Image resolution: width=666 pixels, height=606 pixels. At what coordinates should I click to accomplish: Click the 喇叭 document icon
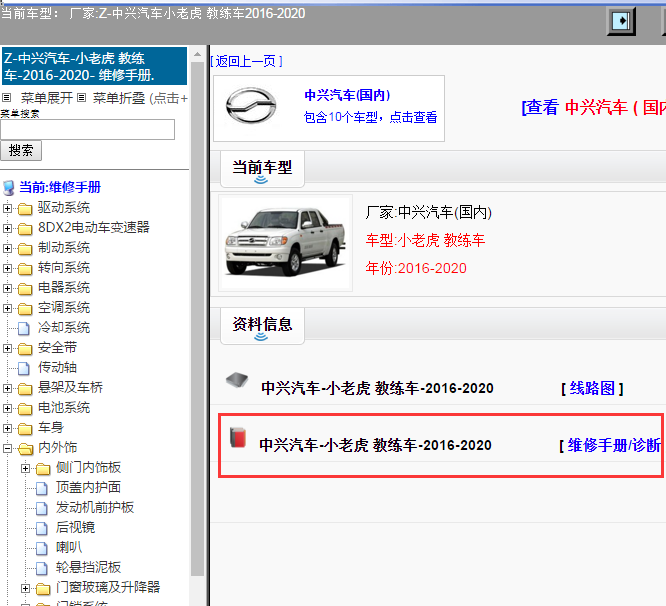[42, 548]
